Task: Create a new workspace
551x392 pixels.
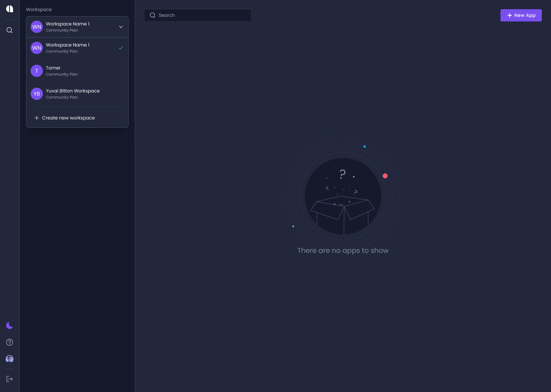Action: point(68,118)
